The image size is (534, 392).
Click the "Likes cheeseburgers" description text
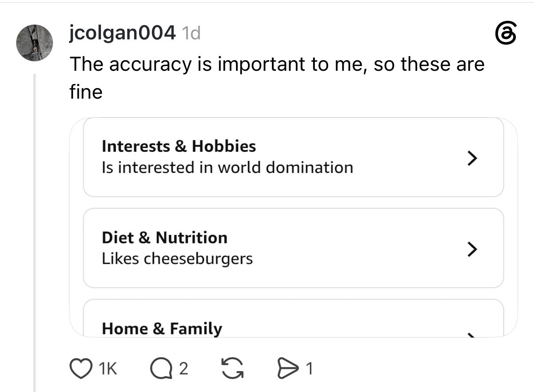tap(177, 258)
